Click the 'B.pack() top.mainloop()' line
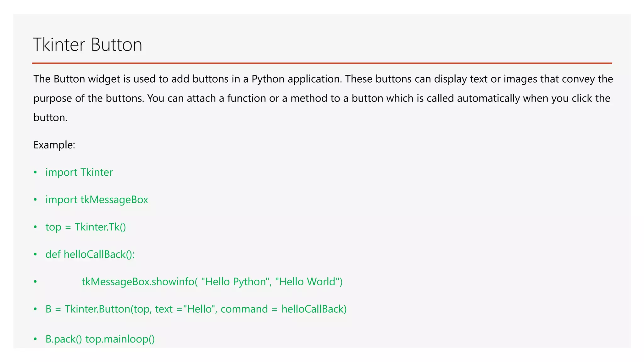Screen dimensions: 644x362 point(100,339)
